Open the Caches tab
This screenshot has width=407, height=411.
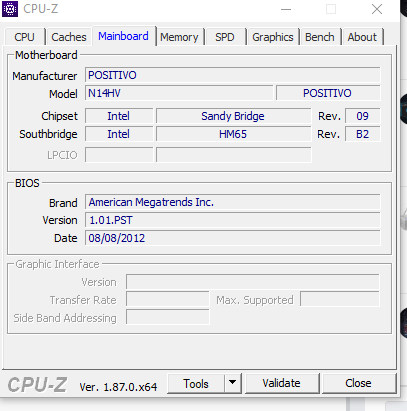click(x=69, y=37)
